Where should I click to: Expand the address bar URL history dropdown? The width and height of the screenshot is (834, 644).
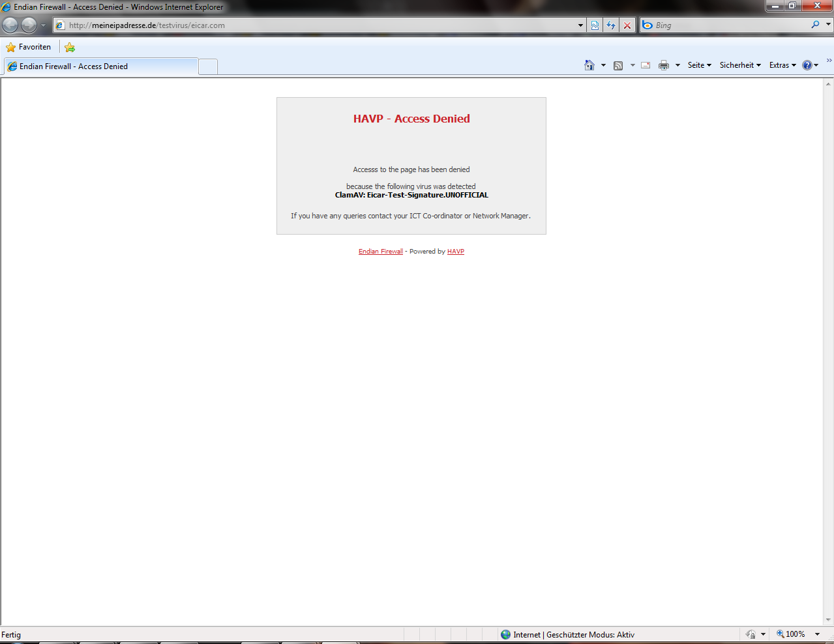tap(580, 25)
